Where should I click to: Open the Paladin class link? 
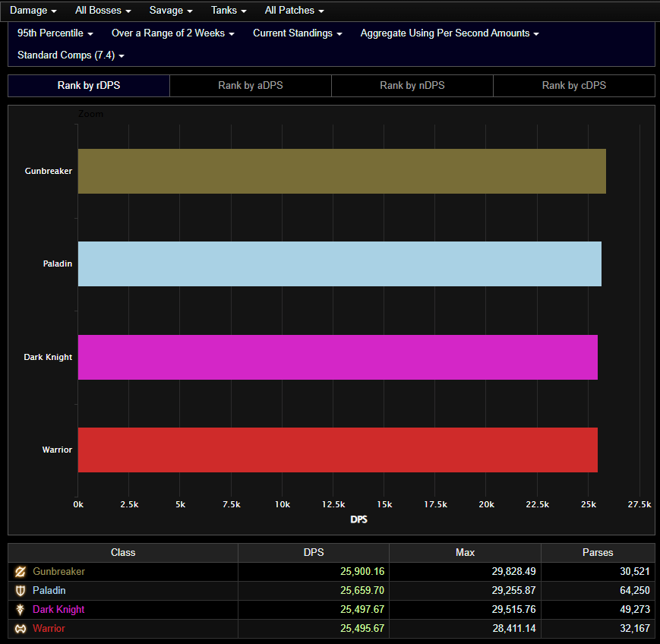click(x=49, y=591)
